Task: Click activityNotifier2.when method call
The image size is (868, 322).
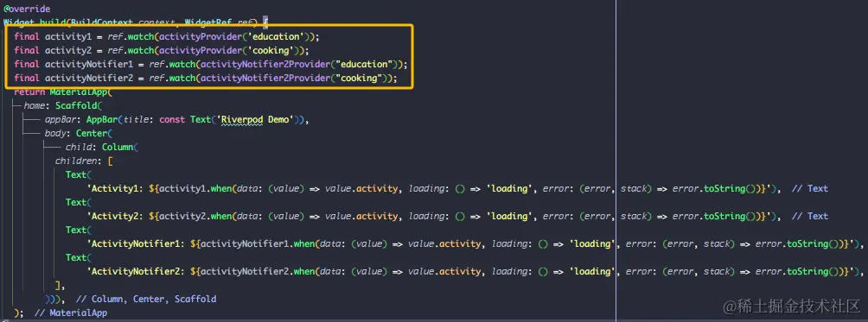Action: click(257, 271)
